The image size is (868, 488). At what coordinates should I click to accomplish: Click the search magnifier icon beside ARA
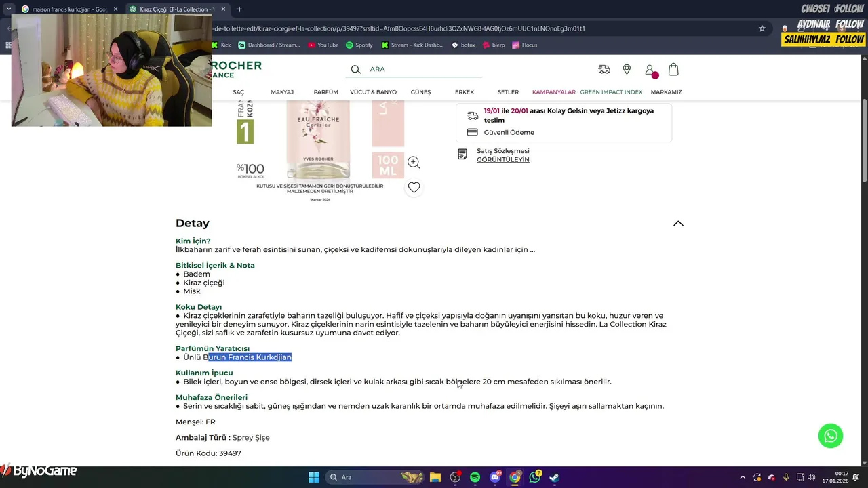click(x=355, y=69)
